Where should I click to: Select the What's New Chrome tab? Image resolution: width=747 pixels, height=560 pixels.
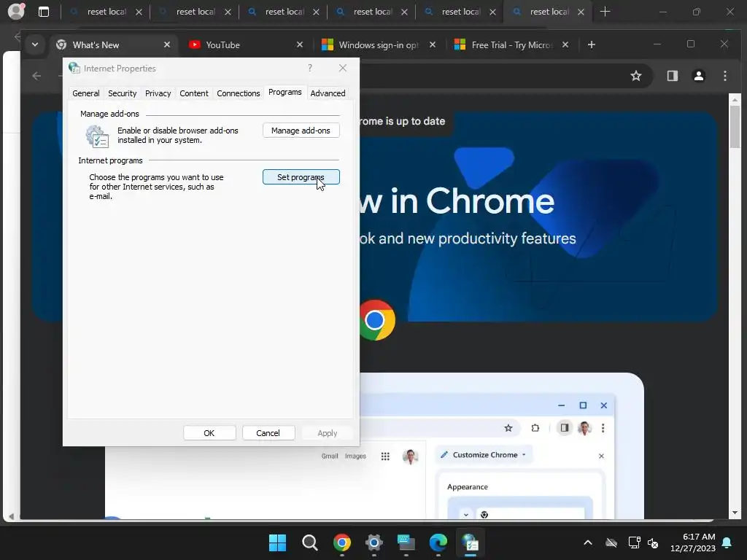[x=112, y=44]
